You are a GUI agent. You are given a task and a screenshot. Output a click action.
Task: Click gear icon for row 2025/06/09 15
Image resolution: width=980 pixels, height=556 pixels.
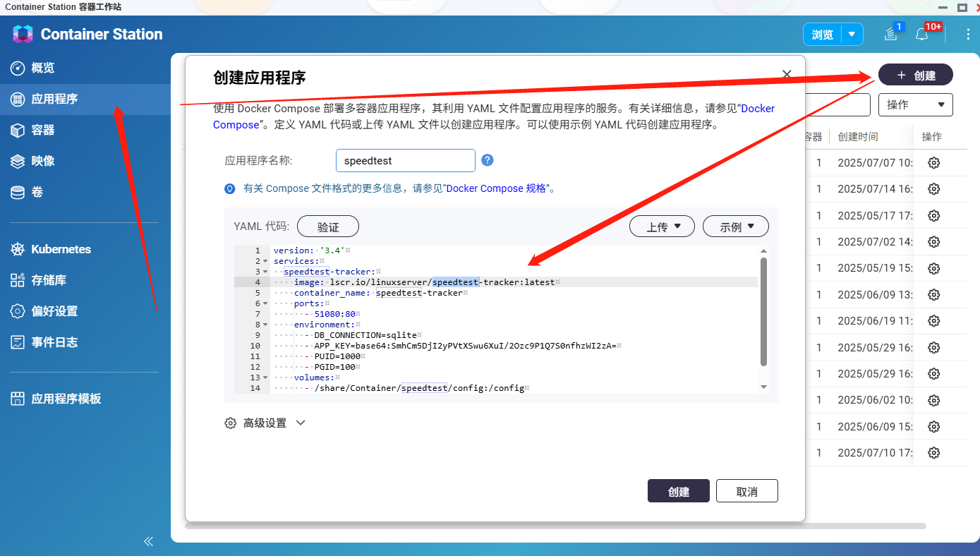click(933, 426)
